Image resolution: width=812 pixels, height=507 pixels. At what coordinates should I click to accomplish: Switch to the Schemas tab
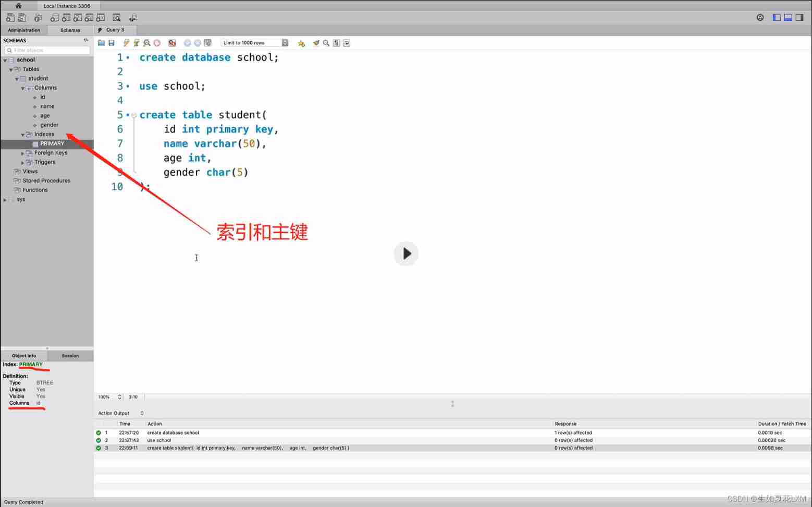(x=70, y=30)
